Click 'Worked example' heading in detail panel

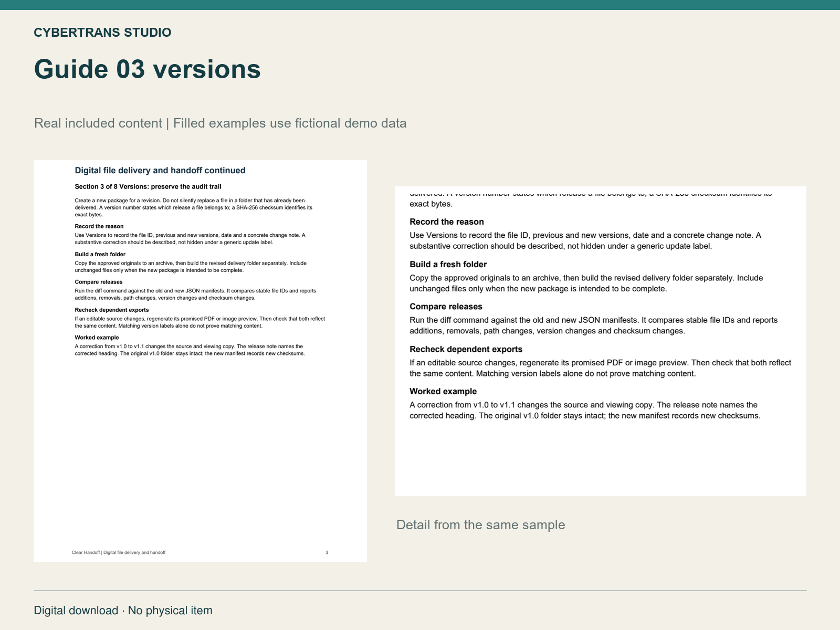coord(443,392)
